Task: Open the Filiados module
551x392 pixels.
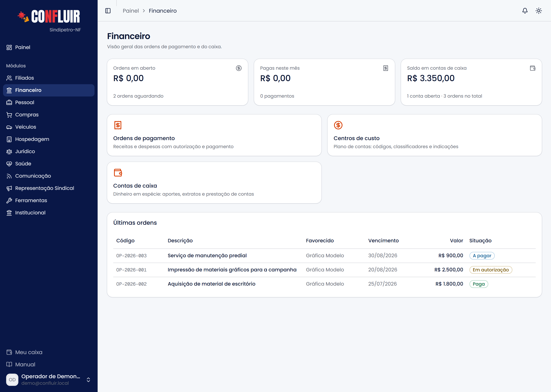Action: (x=49, y=78)
